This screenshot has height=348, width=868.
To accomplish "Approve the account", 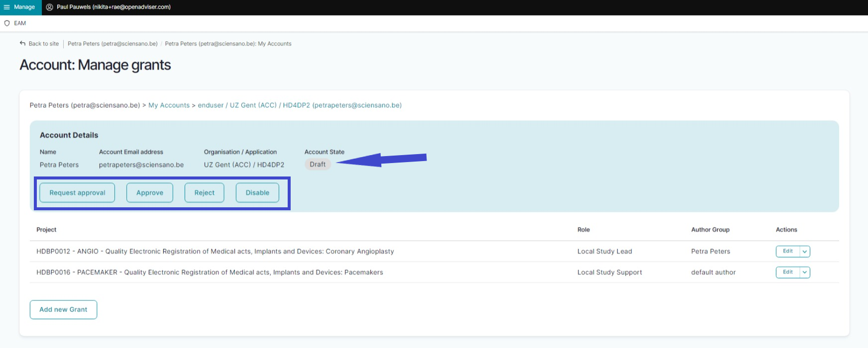I will pos(149,193).
